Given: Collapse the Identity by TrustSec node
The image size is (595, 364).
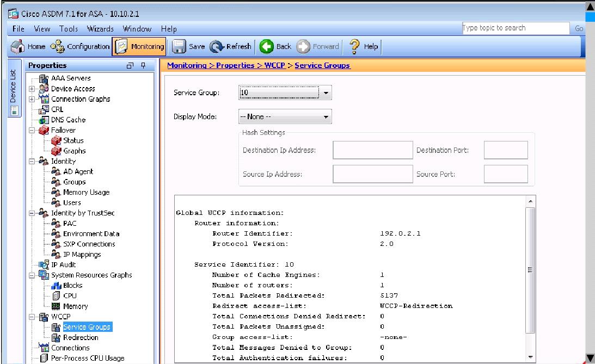Looking at the screenshot, I should [32, 213].
